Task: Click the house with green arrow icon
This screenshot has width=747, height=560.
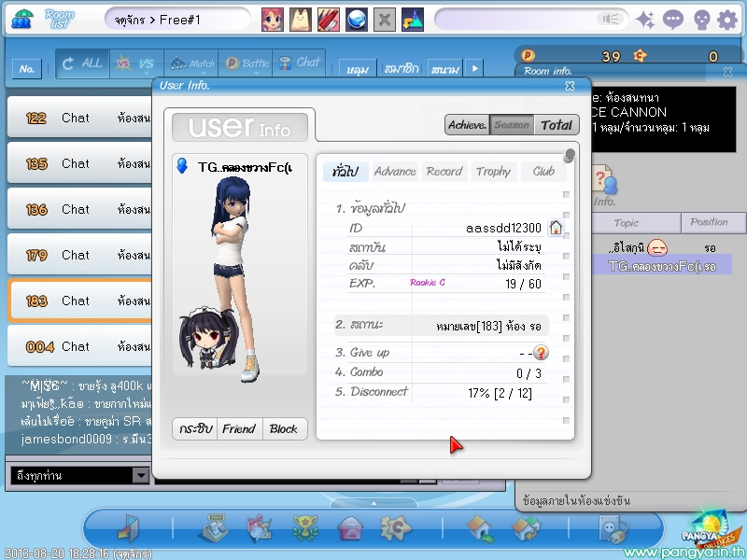Action: pos(480,528)
